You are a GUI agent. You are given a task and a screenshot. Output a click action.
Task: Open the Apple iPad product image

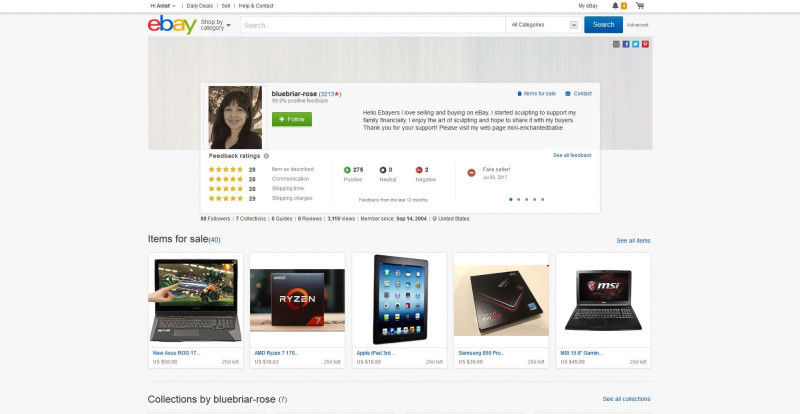[399, 300]
